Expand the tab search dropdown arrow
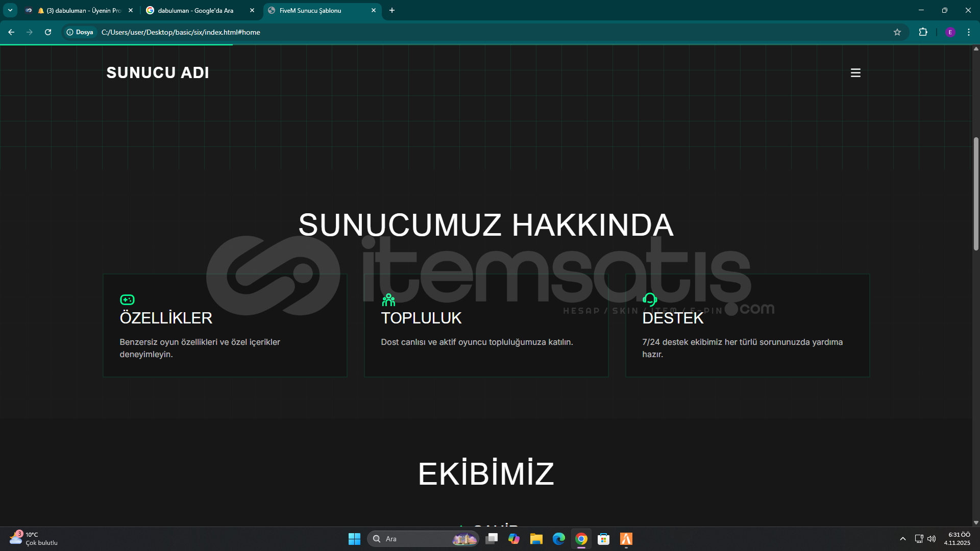 point(10,10)
